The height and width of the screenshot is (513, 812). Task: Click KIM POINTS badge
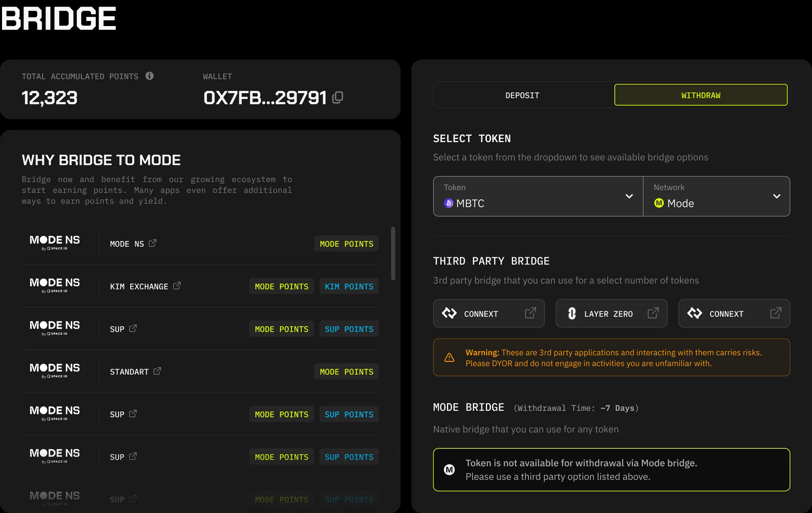[x=349, y=286]
